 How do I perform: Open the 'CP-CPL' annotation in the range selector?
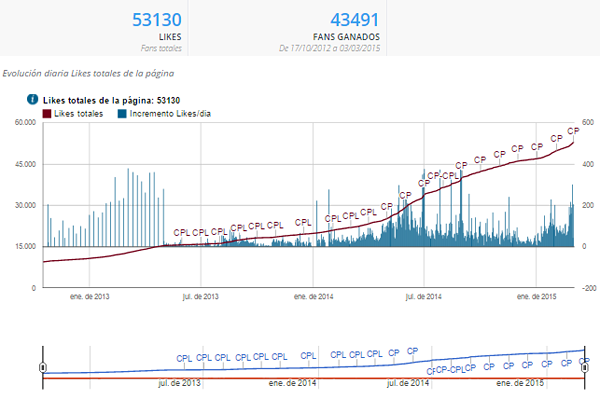click(x=450, y=370)
